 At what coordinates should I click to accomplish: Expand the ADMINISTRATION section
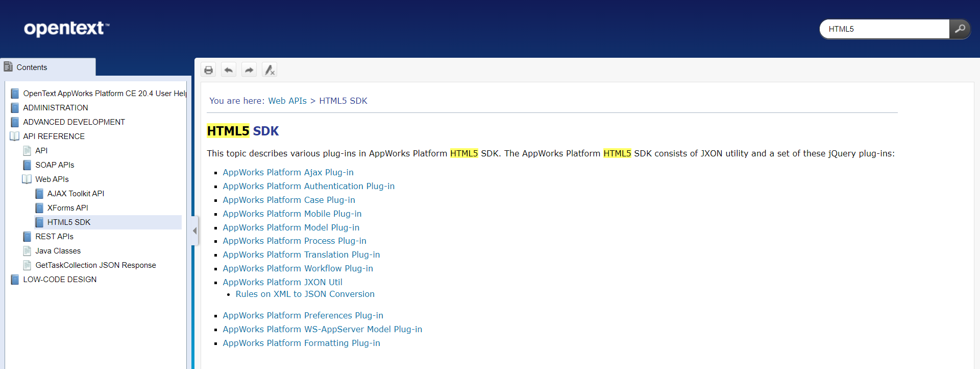coord(56,108)
